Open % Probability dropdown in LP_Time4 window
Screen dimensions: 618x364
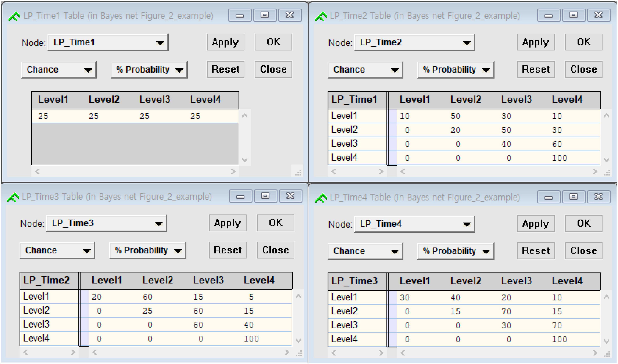coord(456,251)
